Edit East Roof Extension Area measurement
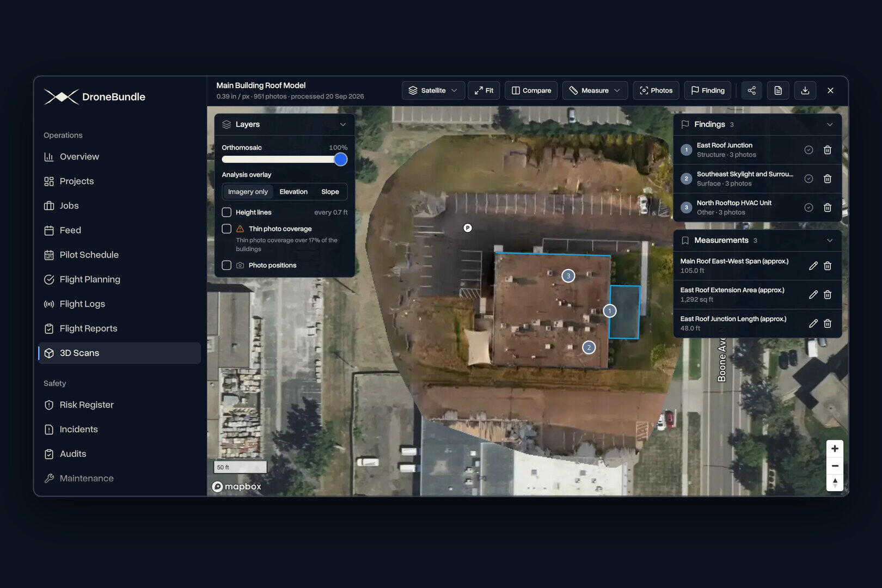This screenshot has height=588, width=882. click(x=813, y=295)
